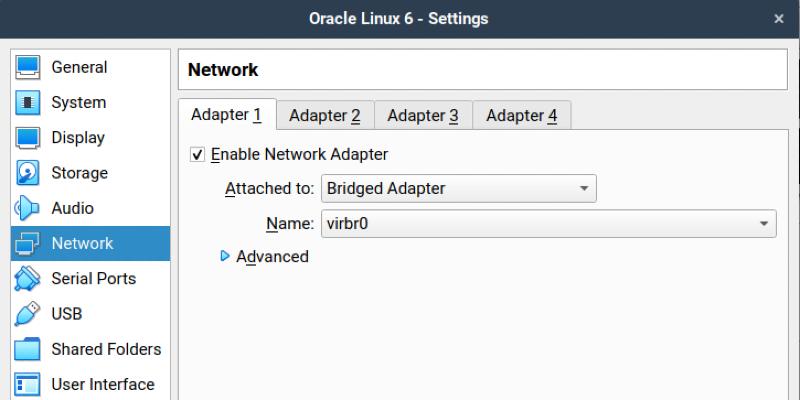The height and width of the screenshot is (400, 800).
Task: Select the Shared Folders folder icon
Action: coord(28,349)
